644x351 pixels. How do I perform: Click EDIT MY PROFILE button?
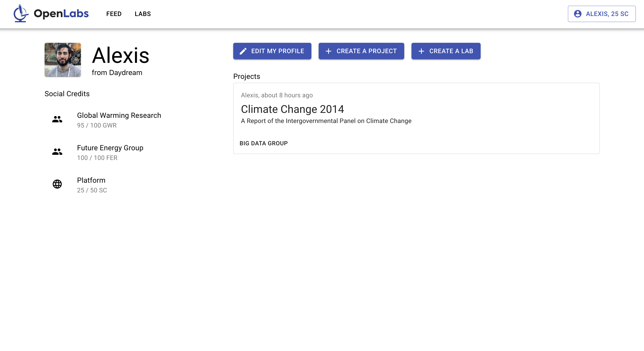pyautogui.click(x=272, y=51)
